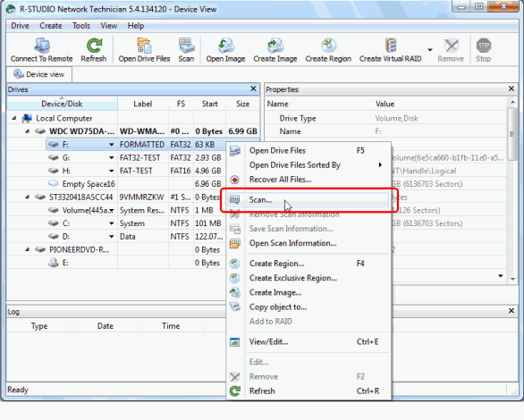524x420 pixels.
Task: Choose Scan... in the context menu
Action: 308,199
